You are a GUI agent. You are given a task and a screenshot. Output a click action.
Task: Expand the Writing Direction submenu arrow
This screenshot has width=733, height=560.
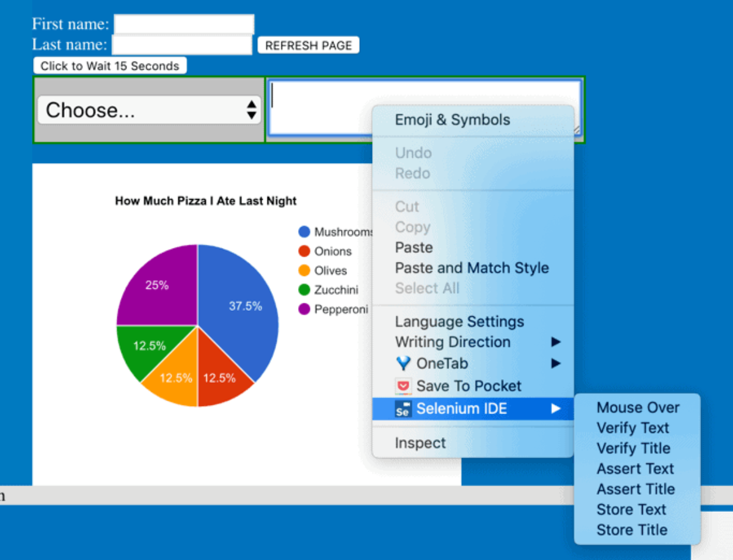click(x=555, y=342)
